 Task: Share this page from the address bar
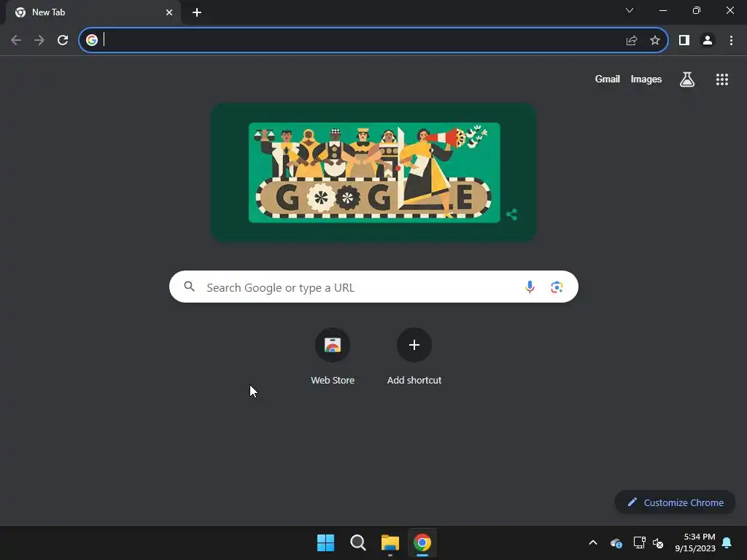click(x=632, y=40)
